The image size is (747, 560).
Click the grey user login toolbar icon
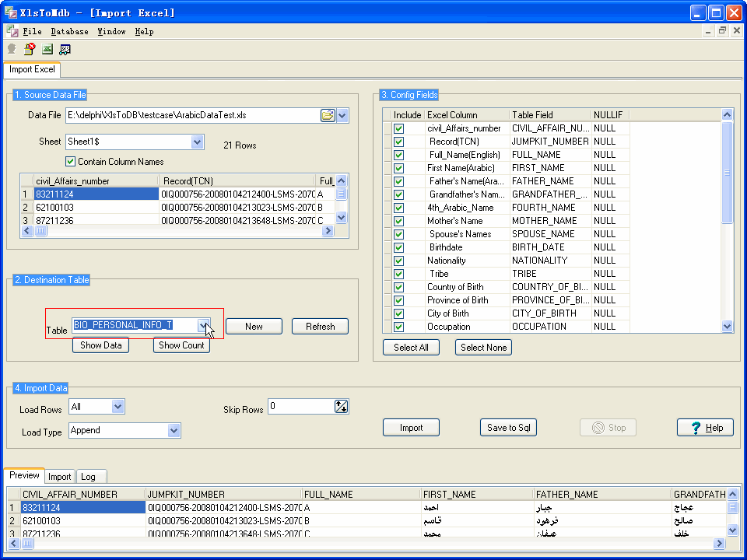[x=12, y=49]
